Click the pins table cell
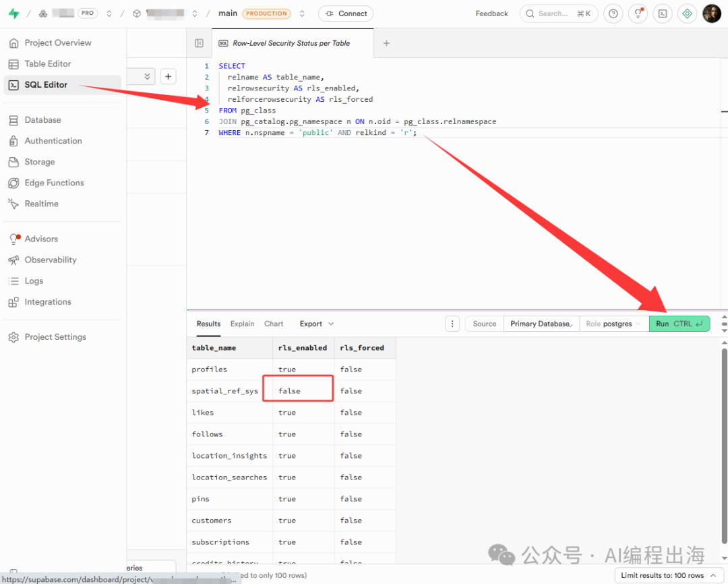Image resolution: width=728 pixels, height=584 pixels. point(229,499)
